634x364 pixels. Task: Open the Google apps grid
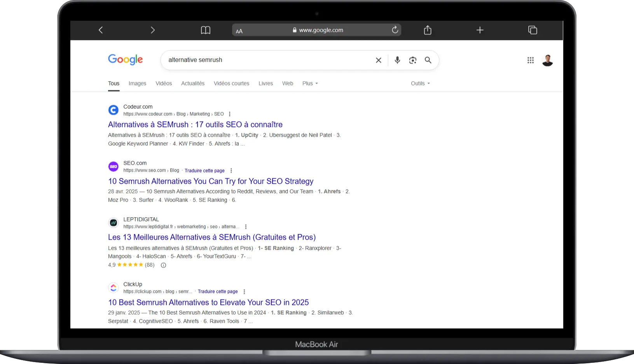[x=531, y=60]
